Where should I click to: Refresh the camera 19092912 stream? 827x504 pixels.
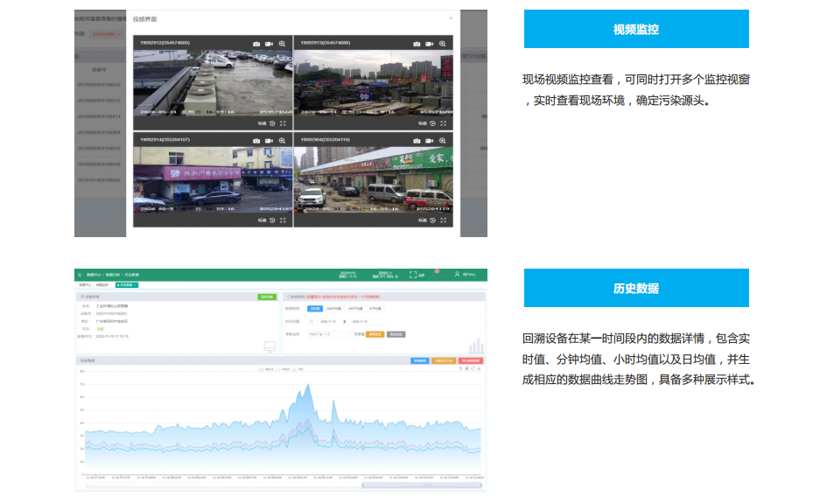pyautogui.click(x=272, y=123)
